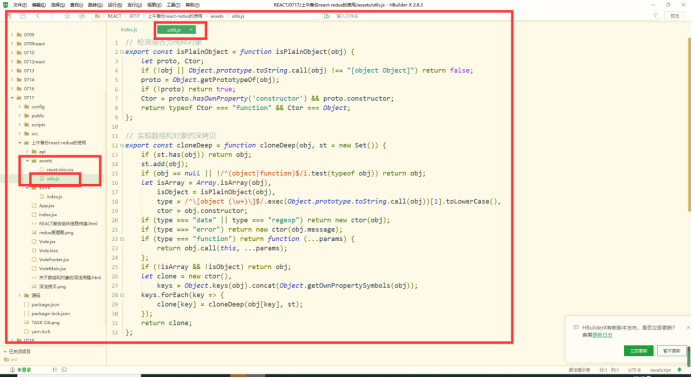Go forward with the right arrow icon
The image size is (692, 378).
[x=53, y=16]
